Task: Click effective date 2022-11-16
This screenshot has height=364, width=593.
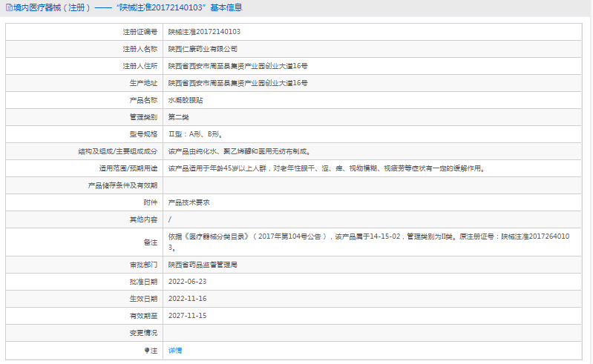Action: coord(187,299)
